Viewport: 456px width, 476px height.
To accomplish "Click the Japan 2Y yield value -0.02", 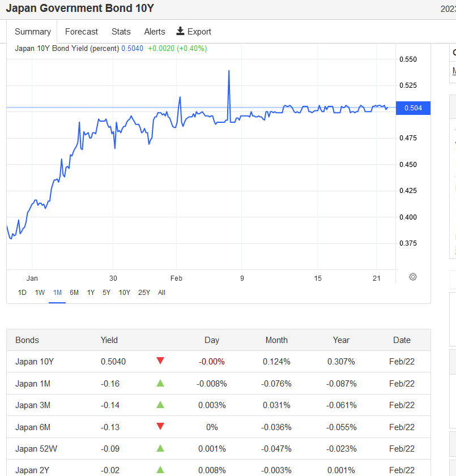I will pos(110,470).
